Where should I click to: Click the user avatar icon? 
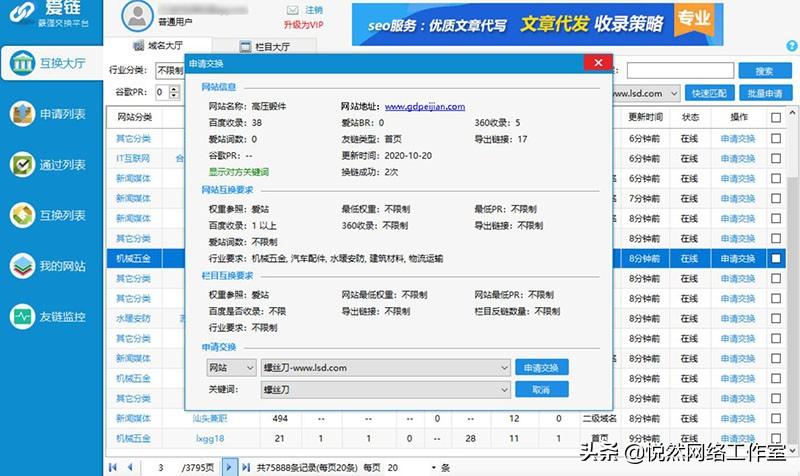coord(137,15)
